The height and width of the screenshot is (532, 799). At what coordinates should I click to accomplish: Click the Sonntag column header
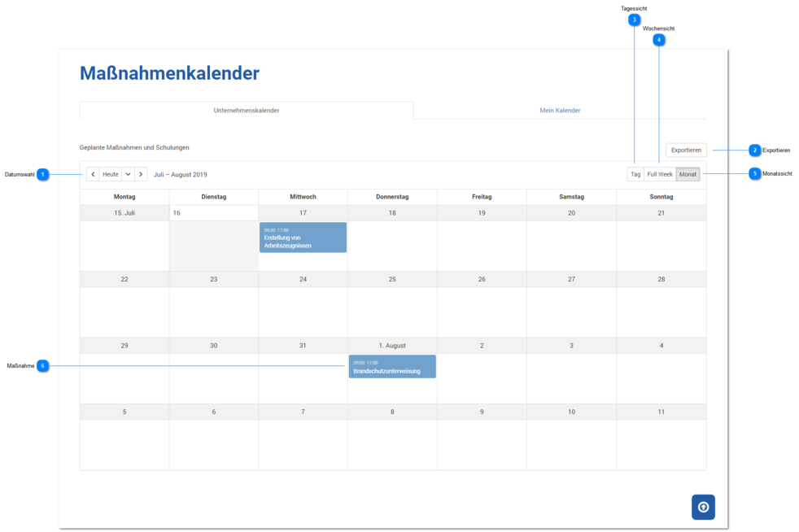coord(661,197)
